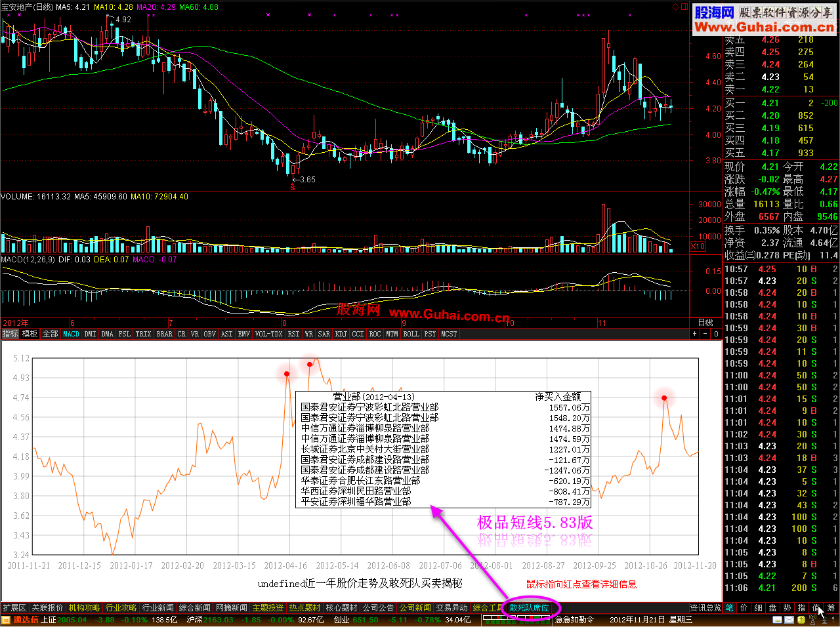Click the minus button in the indicator bar
Image resolution: width=840 pixels, height=627 pixels.
tap(705, 334)
